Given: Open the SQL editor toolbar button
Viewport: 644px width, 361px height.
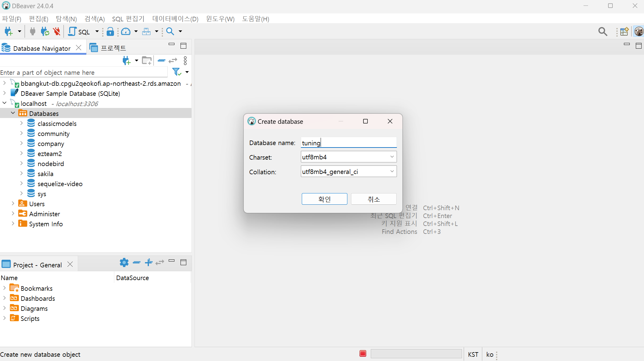Looking at the screenshot, I should pyautogui.click(x=80, y=32).
